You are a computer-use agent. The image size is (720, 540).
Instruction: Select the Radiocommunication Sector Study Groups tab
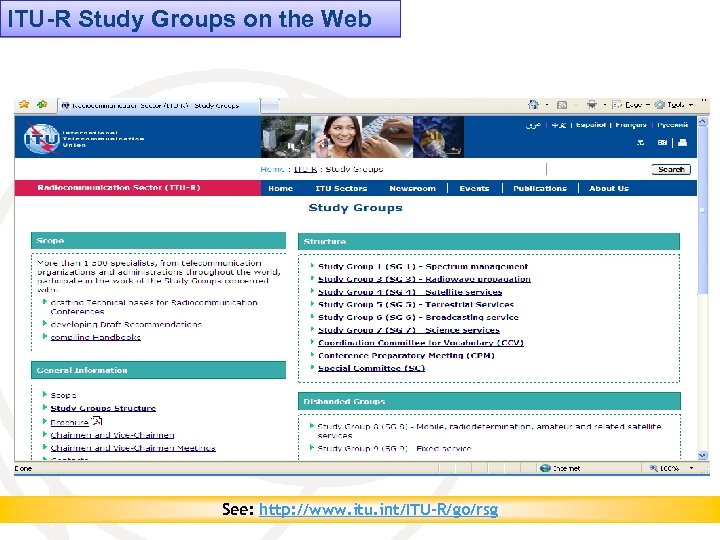158,106
